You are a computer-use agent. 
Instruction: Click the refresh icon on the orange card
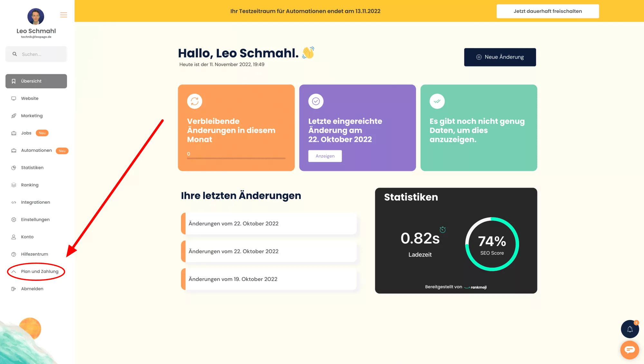pyautogui.click(x=194, y=101)
